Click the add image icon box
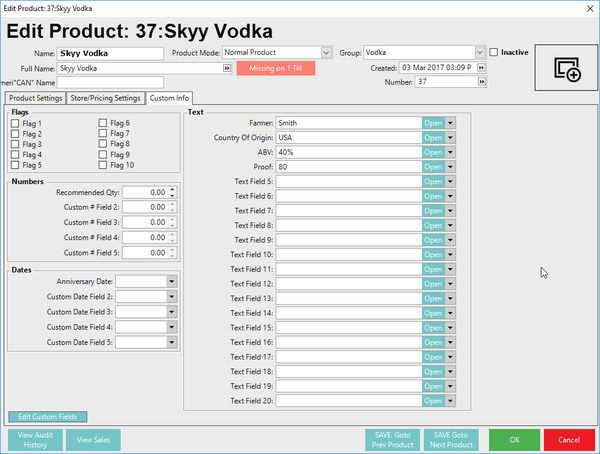This screenshot has width=600, height=454. [566, 68]
